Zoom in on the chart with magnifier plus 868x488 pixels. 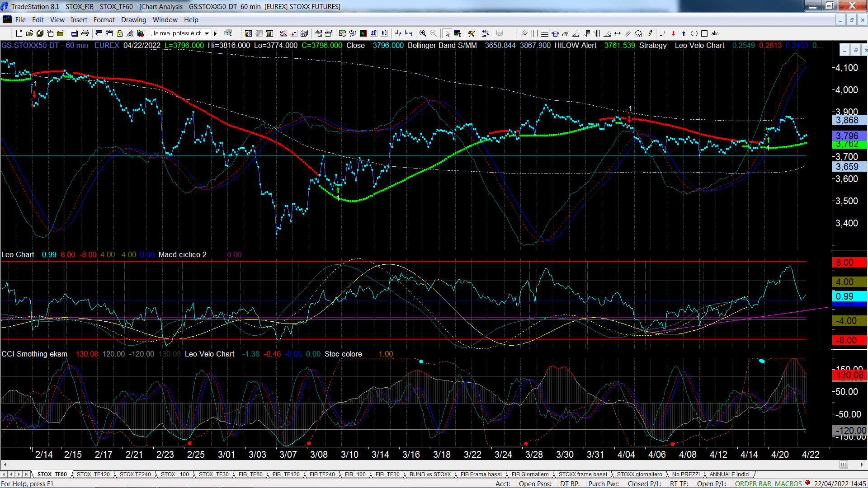point(423,33)
